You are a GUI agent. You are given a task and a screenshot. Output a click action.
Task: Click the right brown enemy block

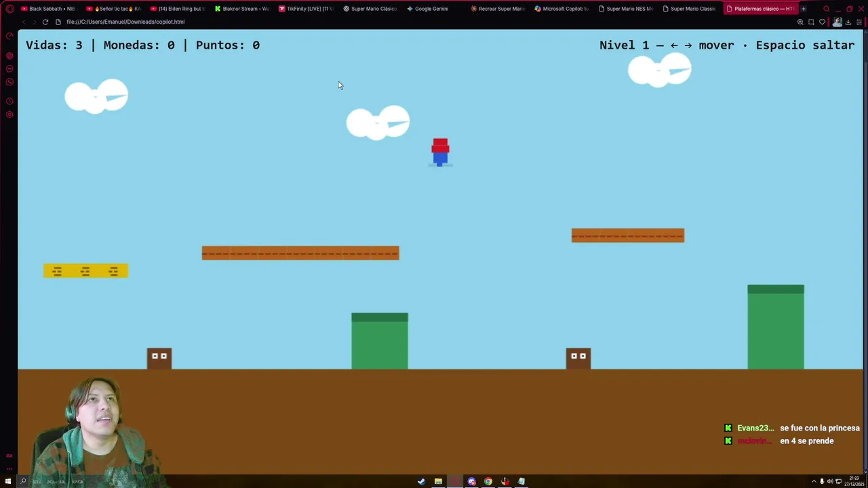click(578, 359)
